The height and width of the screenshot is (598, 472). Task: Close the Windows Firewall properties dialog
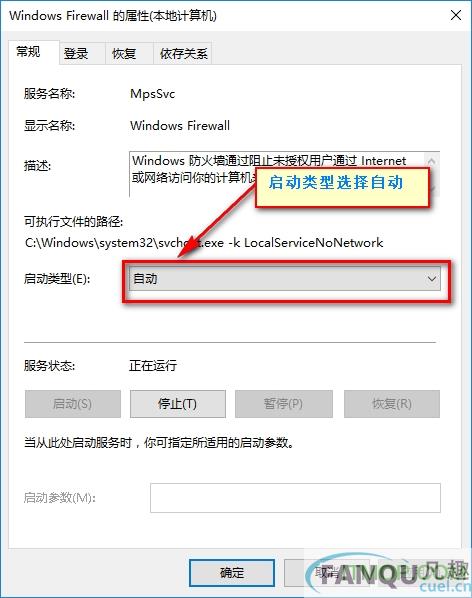click(456, 16)
